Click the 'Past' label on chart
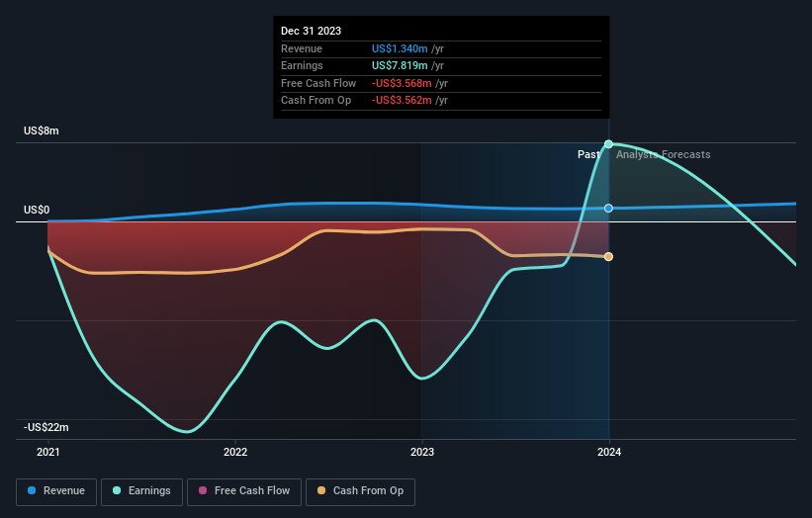Viewport: 812px width, 518px height. click(x=588, y=155)
